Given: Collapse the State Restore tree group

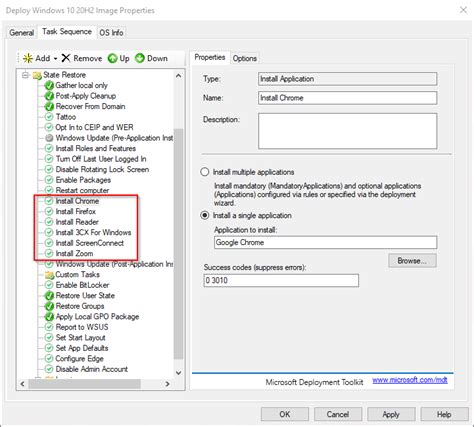Looking at the screenshot, I should click(x=25, y=75).
